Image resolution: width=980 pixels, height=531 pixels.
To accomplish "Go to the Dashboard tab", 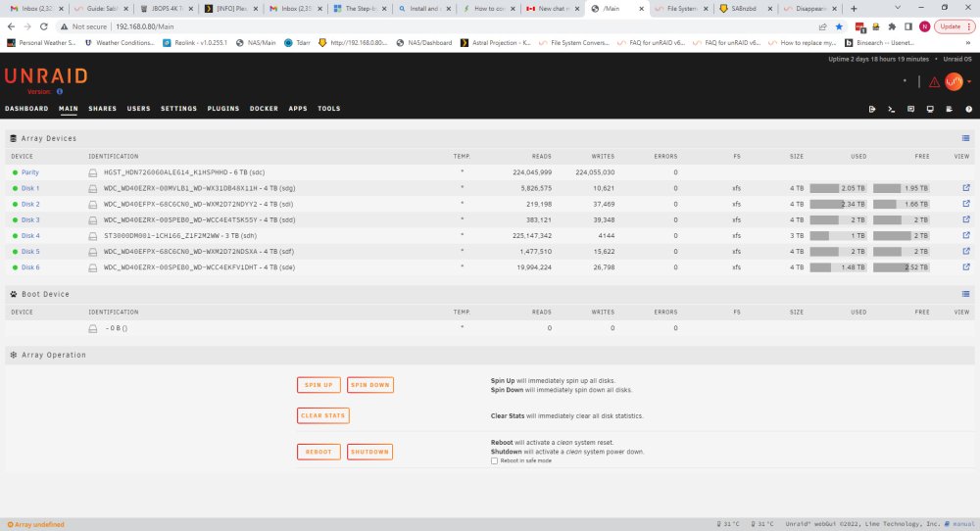I will point(26,109).
